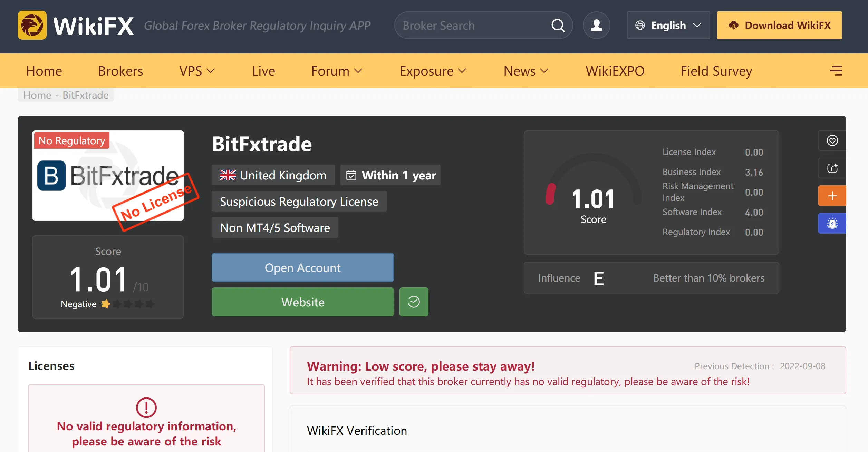Click the Open Account button
This screenshot has width=868, height=452.
tap(303, 267)
